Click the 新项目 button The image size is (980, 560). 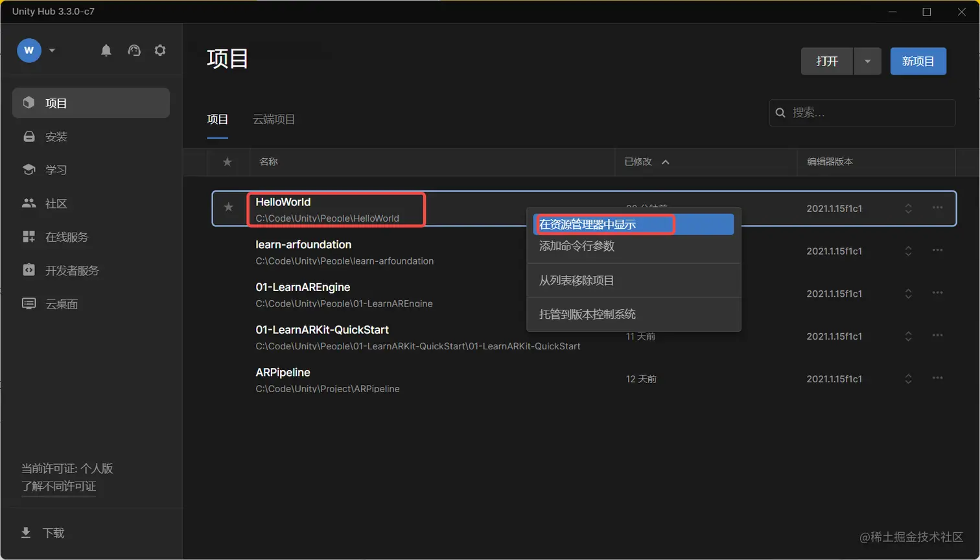[x=918, y=62]
